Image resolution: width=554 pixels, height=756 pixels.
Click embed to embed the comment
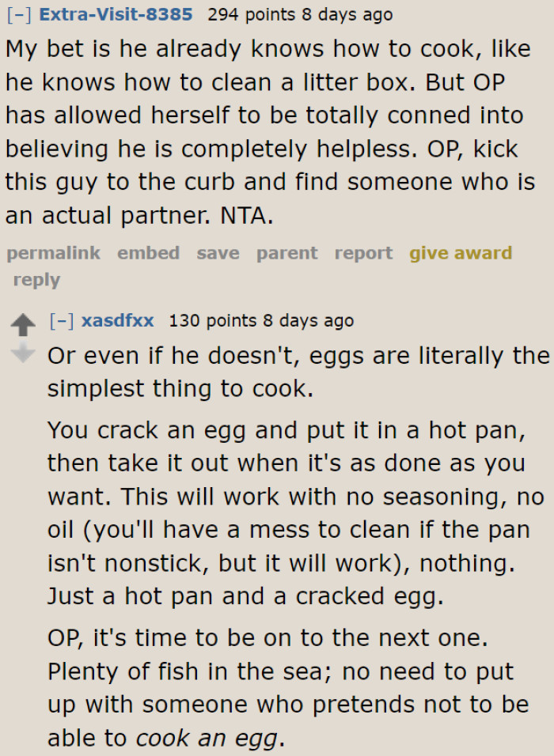148,253
